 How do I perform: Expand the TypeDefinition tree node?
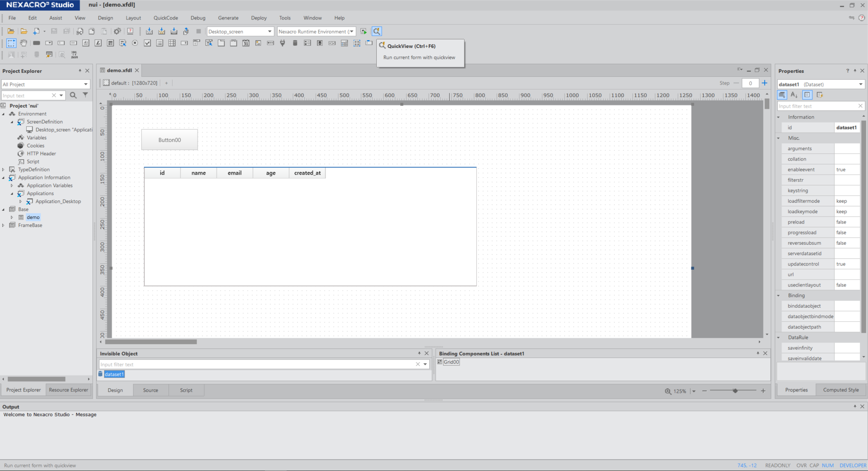pyautogui.click(x=4, y=170)
